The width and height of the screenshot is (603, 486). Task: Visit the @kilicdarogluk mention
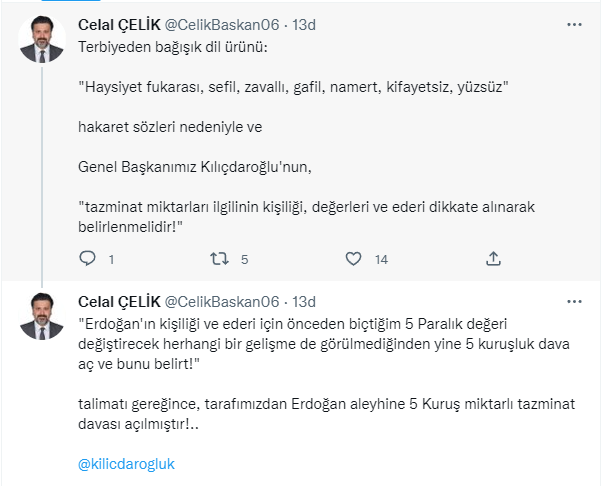coord(126,464)
